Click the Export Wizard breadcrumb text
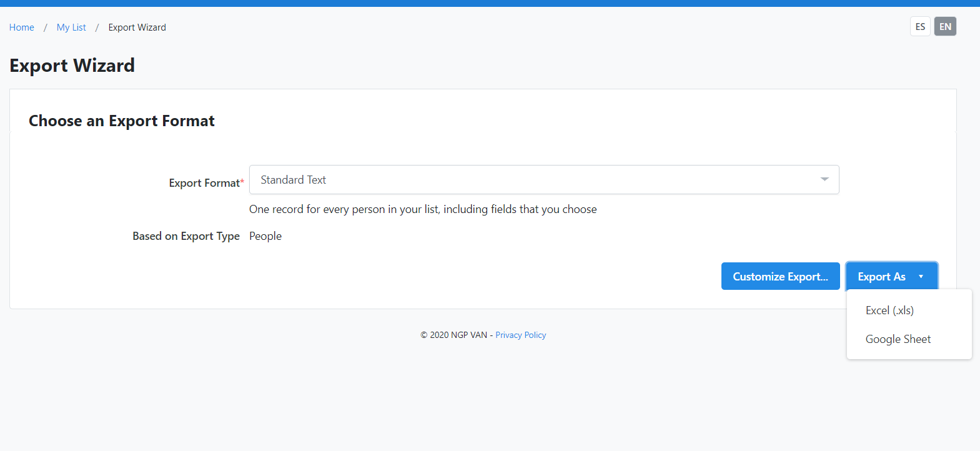Image resolution: width=980 pixels, height=451 pixels. coord(137,27)
